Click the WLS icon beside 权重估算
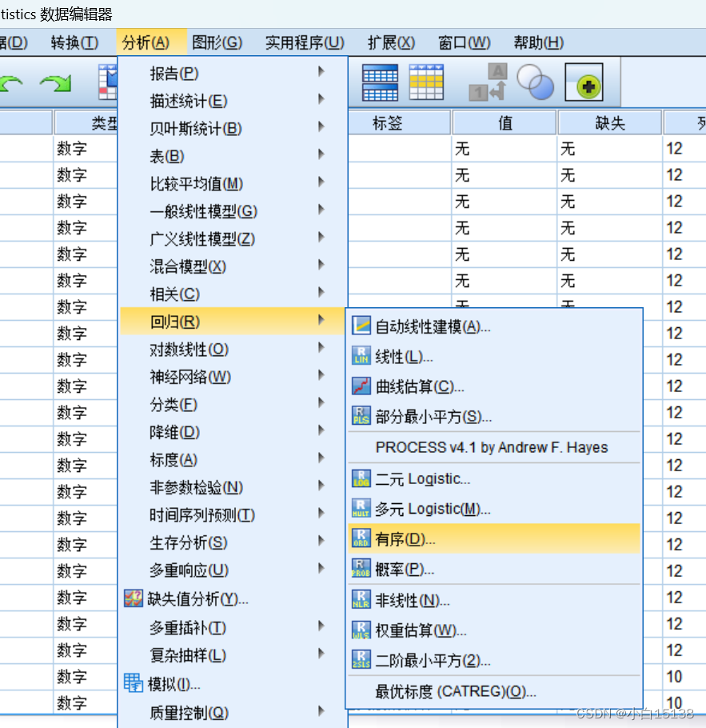Screen dimensions: 706x728 pos(361,630)
